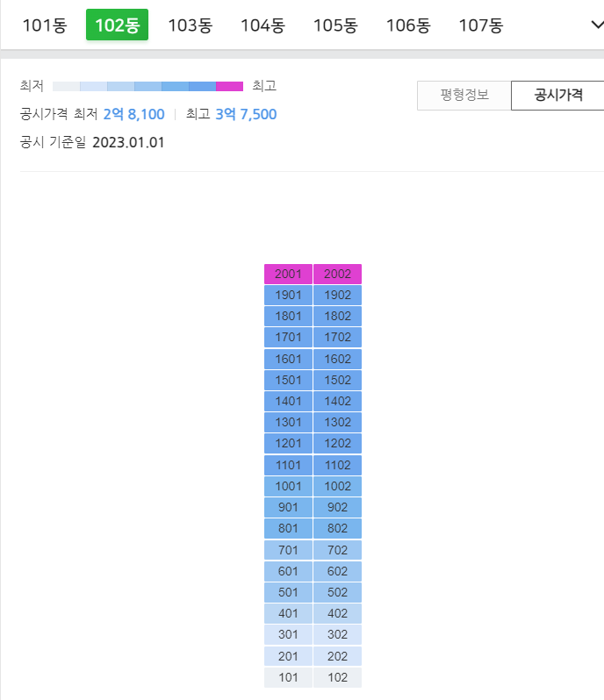The width and height of the screenshot is (604, 700).
Task: Click the magenta highest-price legend swatch
Action: coord(230,86)
